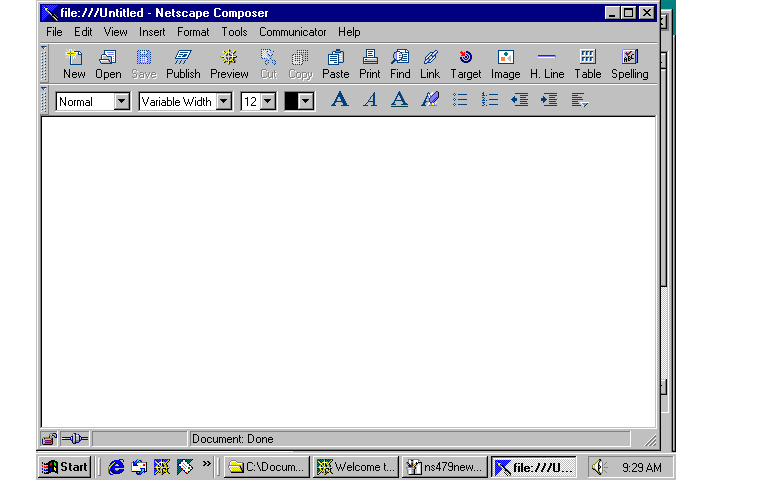Click the Save toolbar icon
Viewport: 770px width, 480px height.
tap(144, 64)
